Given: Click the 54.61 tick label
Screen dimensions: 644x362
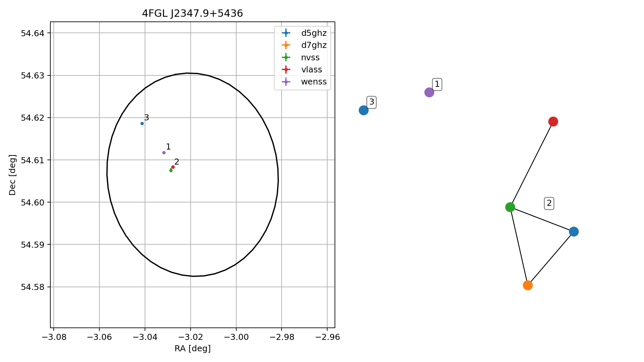Looking at the screenshot, I should tap(32, 160).
